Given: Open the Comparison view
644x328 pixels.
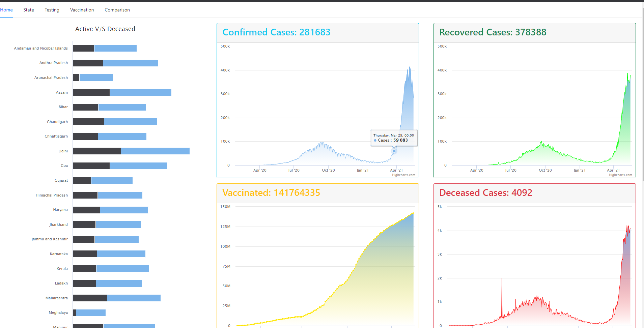Looking at the screenshot, I should 117,10.
